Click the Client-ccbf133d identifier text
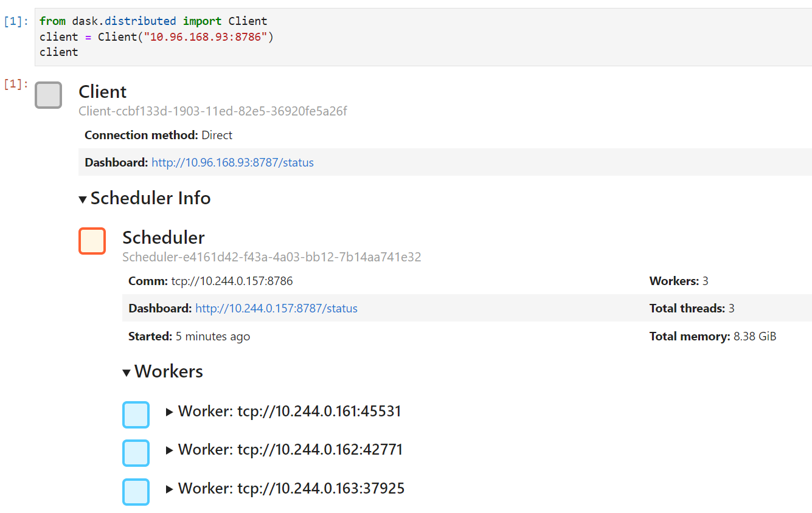The height and width of the screenshot is (513, 812). (213, 111)
